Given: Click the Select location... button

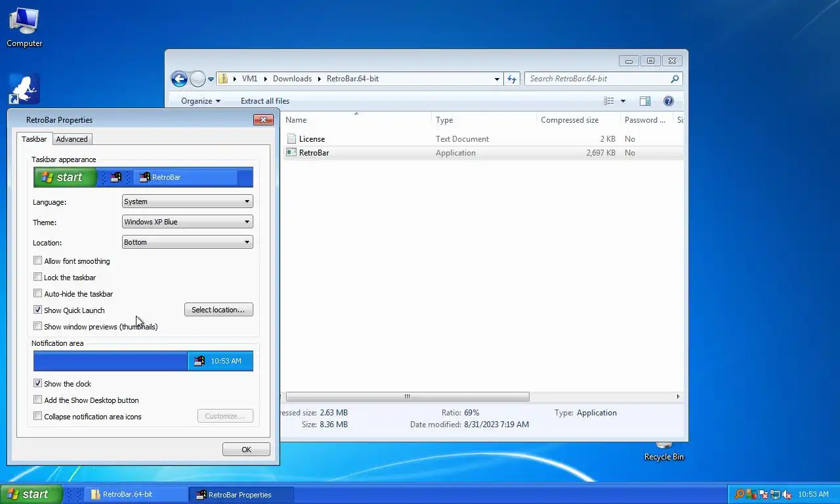Looking at the screenshot, I should pyautogui.click(x=219, y=310).
